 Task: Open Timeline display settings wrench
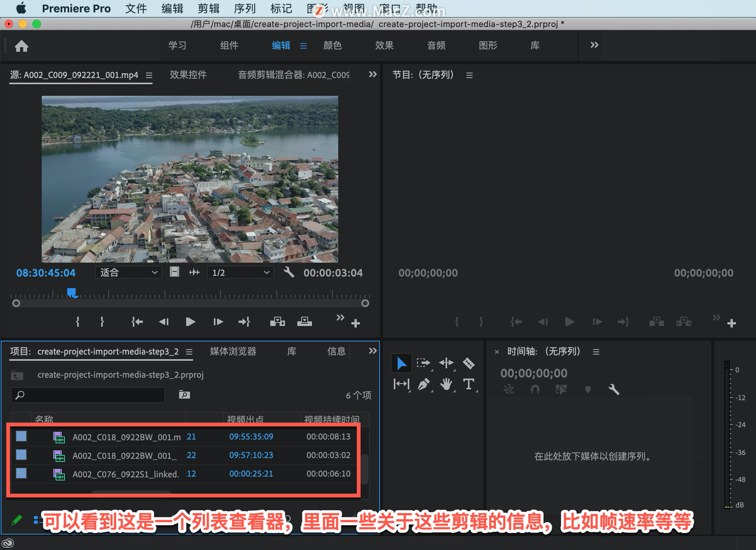[614, 390]
